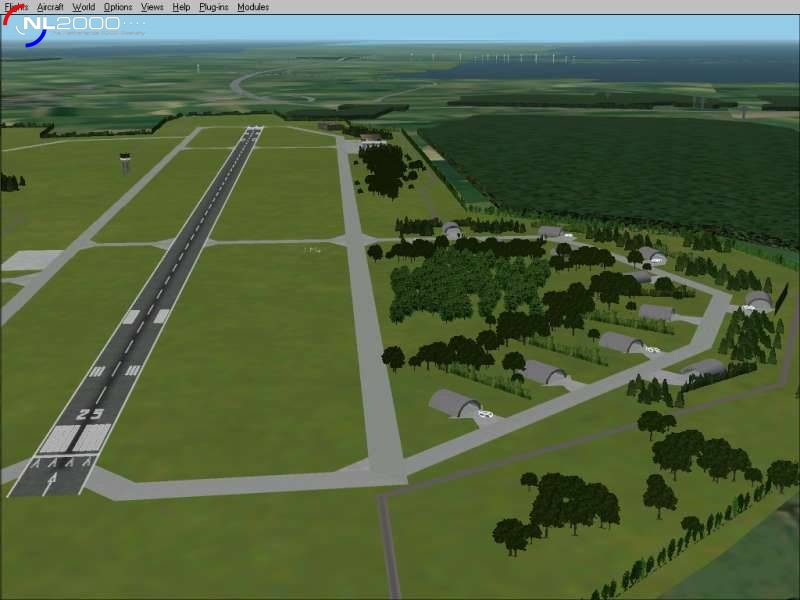
Task: Click the control tower beside the runway
Action: coord(125,163)
